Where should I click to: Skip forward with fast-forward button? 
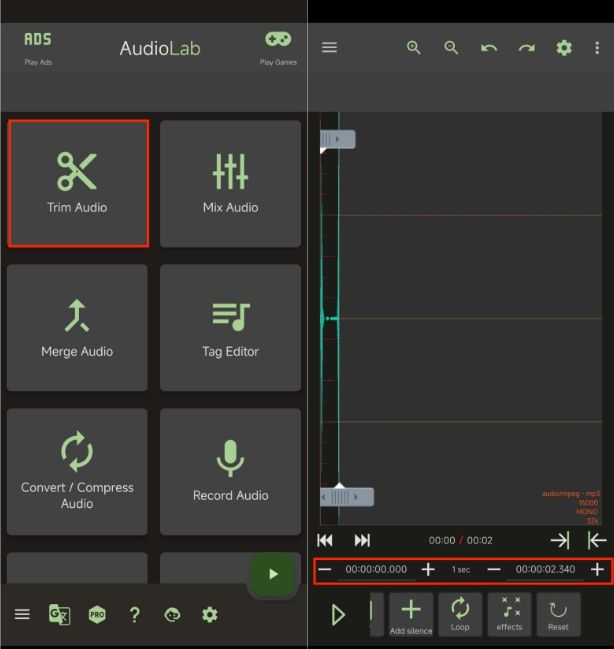362,540
